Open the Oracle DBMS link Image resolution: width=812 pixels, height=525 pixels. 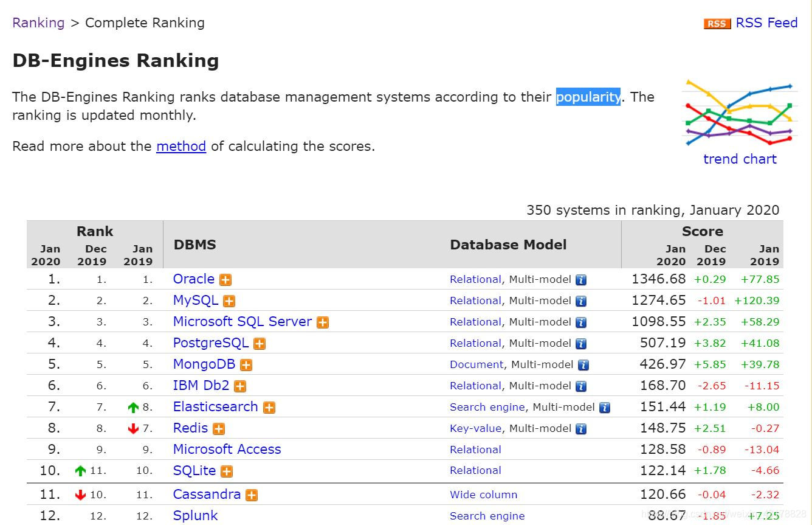pos(194,279)
